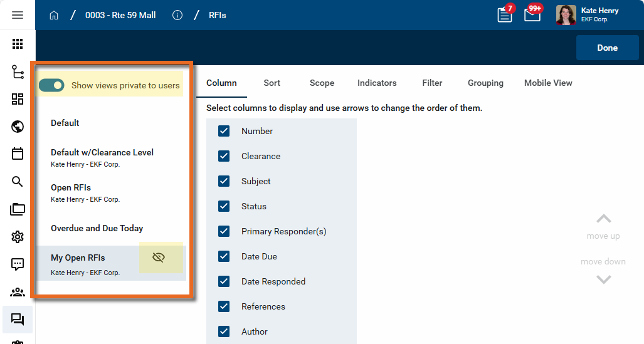Image resolution: width=644 pixels, height=344 pixels.
Task: Open the apps grid icon in sidebar
Action: (18, 44)
